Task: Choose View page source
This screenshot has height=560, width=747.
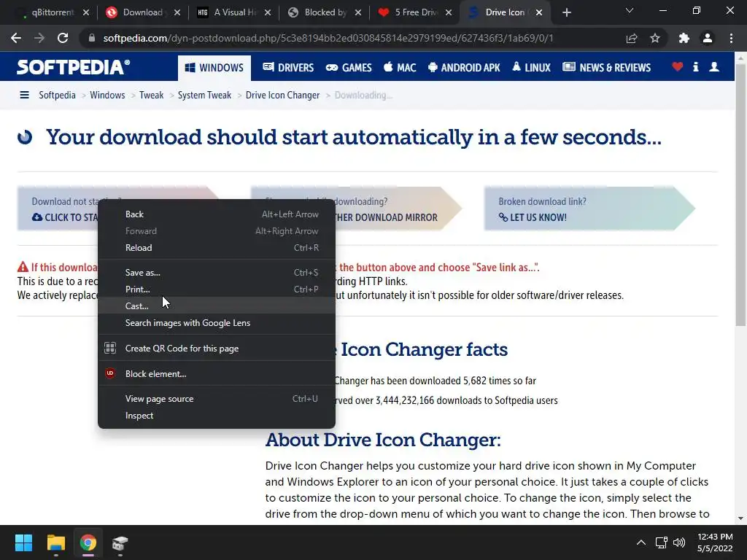Action: click(216, 399)
